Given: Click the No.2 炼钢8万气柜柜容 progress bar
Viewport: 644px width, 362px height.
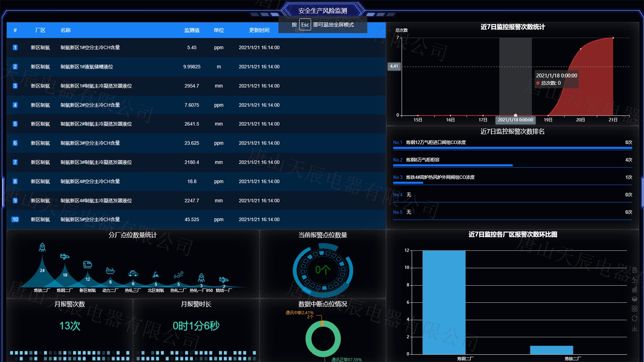Looking at the screenshot, I should pyautogui.click(x=453, y=165).
